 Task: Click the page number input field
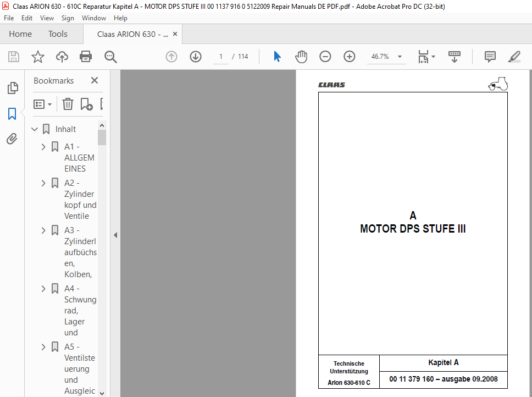pyautogui.click(x=221, y=57)
